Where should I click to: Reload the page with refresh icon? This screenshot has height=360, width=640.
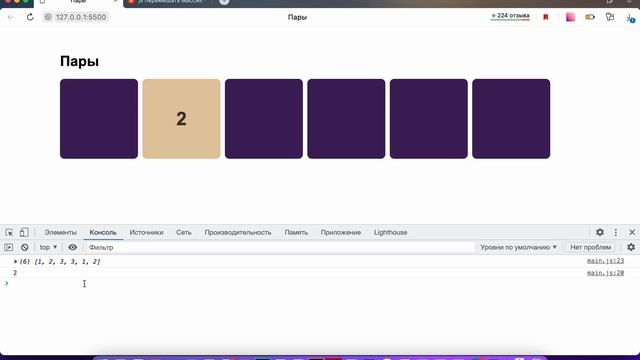pyautogui.click(x=30, y=17)
